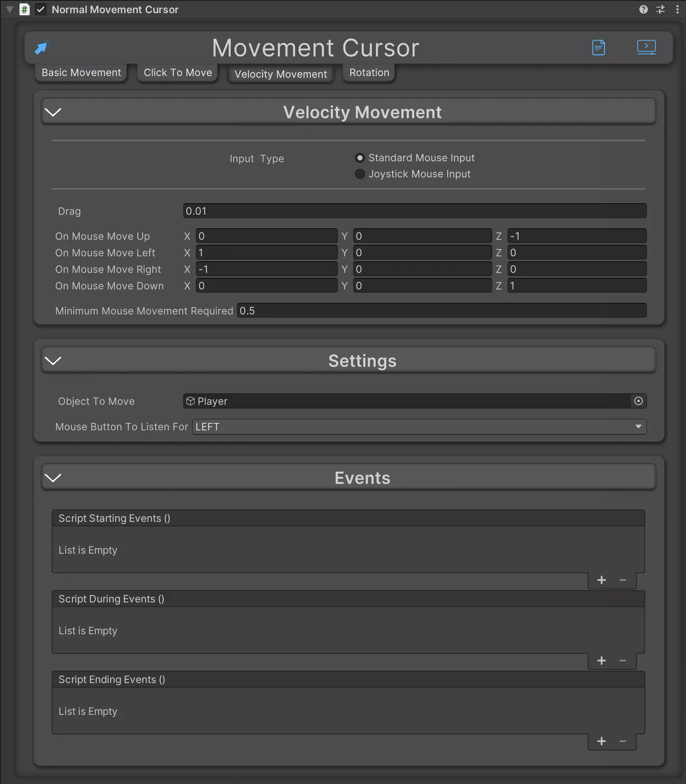Open the video tutorial monitor icon
The image size is (686, 784).
(x=646, y=47)
